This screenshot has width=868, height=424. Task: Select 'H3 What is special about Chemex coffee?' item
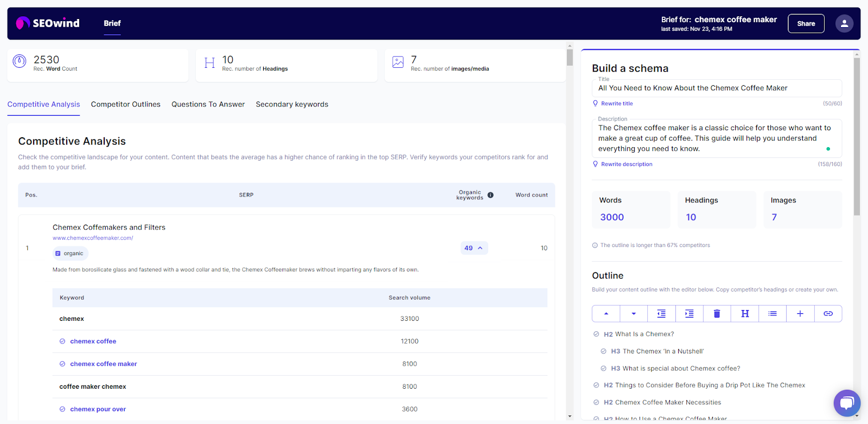pyautogui.click(x=675, y=369)
